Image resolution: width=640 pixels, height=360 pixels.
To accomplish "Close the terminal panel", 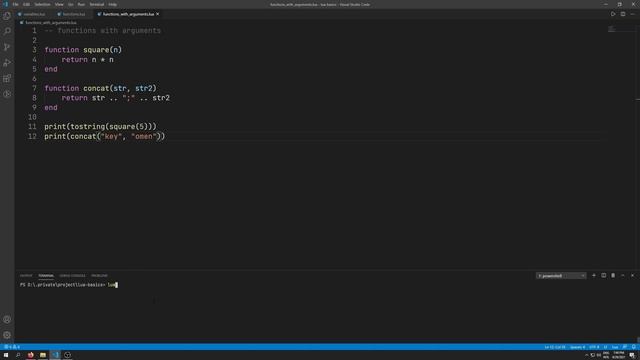I will 633,276.
